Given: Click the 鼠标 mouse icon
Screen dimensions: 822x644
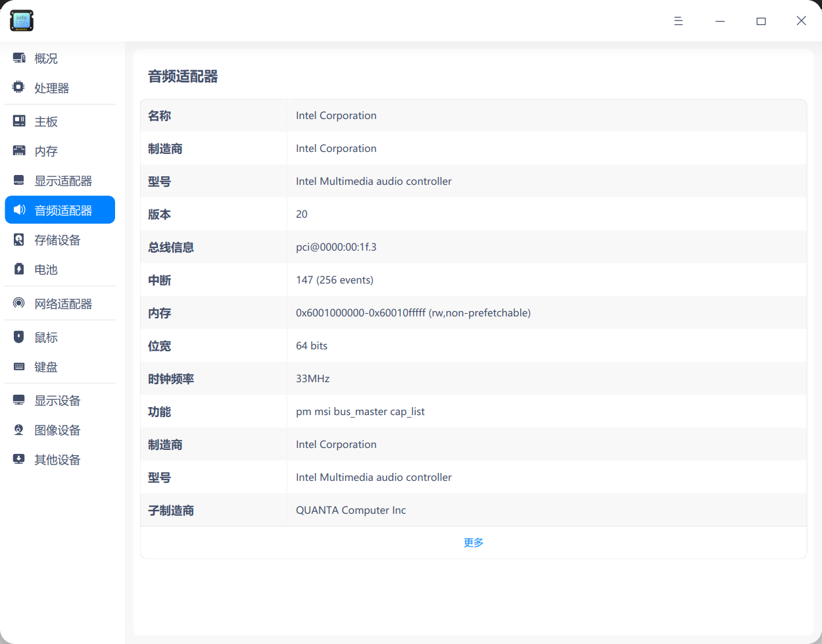Looking at the screenshot, I should click(19, 337).
